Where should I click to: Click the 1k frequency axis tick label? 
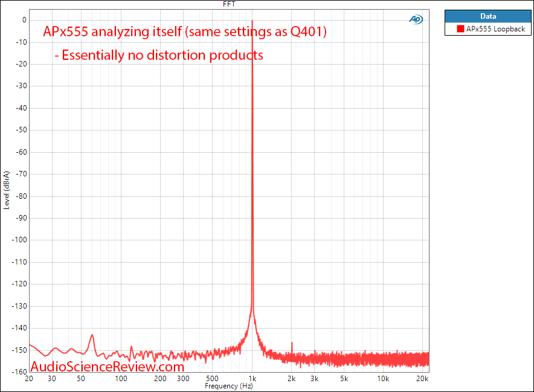click(252, 378)
